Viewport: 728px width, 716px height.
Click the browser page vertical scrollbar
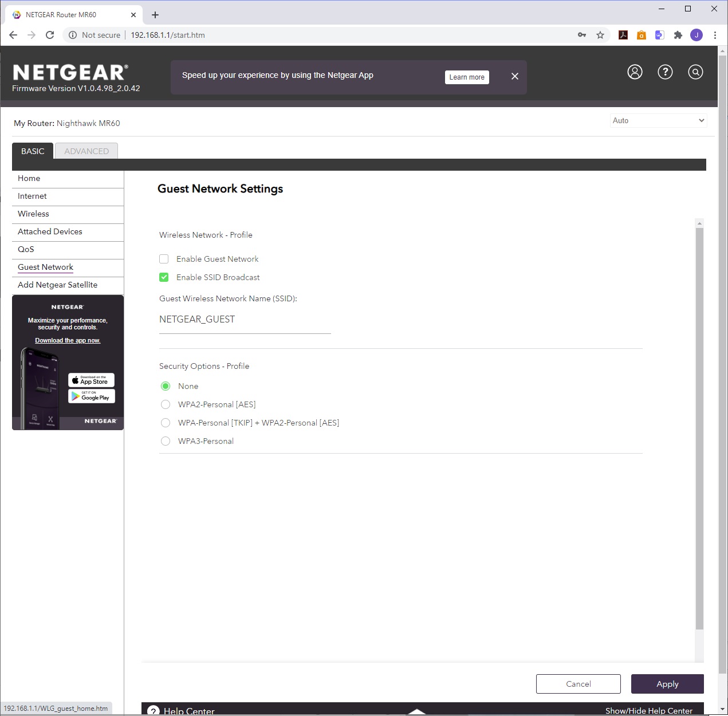[722, 364]
